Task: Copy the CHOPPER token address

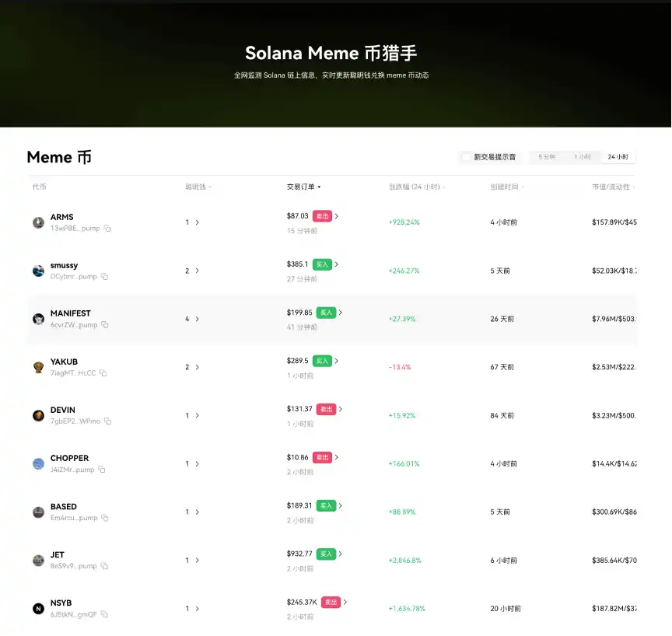Action: pos(101,470)
